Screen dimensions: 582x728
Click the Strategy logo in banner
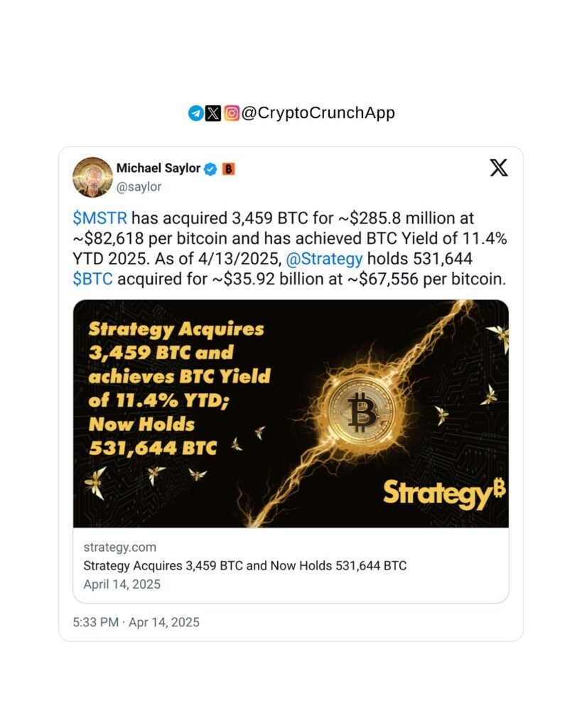tap(444, 493)
